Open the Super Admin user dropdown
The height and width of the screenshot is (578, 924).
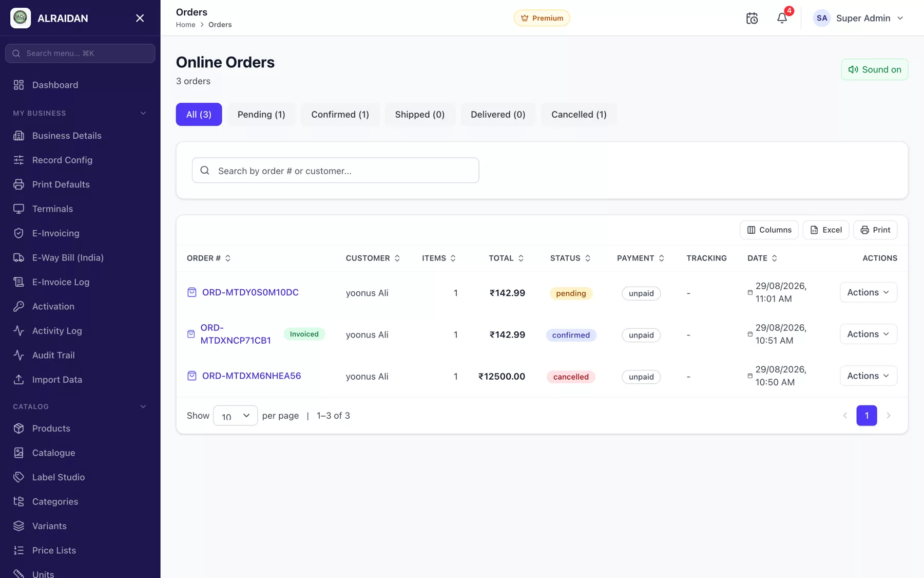tap(859, 18)
